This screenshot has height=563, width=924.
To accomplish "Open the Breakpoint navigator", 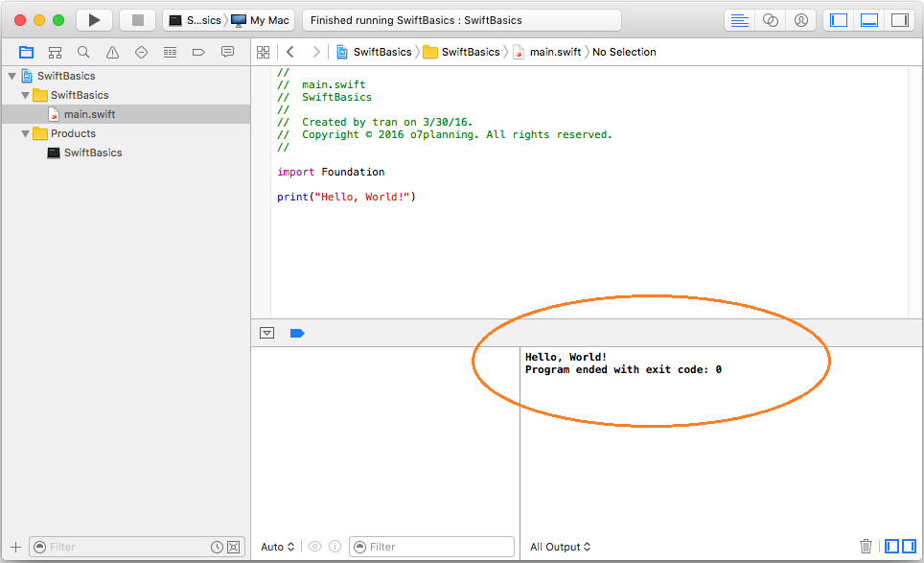I will coord(198,52).
